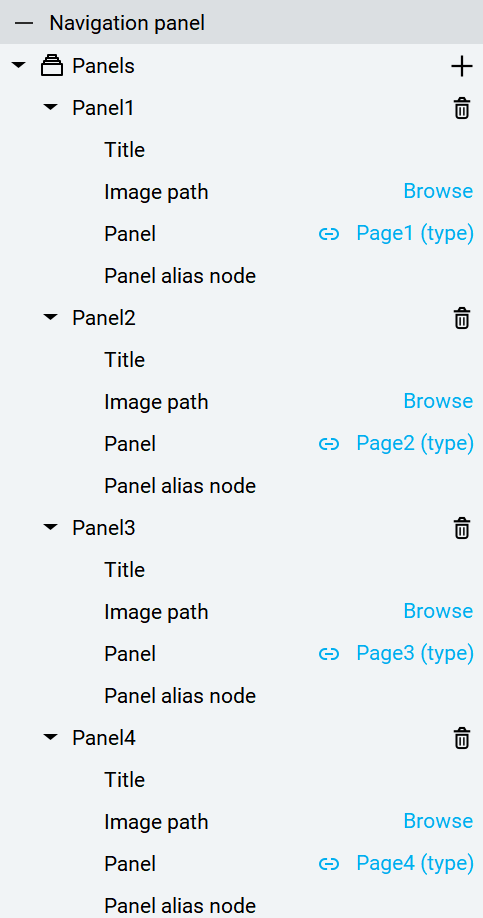Select the Panels stack icon
The image size is (483, 918).
(52, 66)
